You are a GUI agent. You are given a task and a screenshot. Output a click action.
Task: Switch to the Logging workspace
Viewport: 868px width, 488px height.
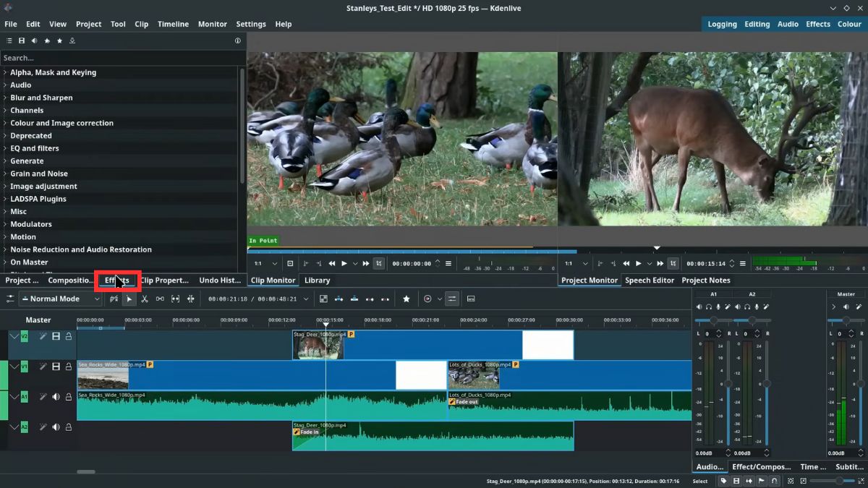click(x=722, y=24)
